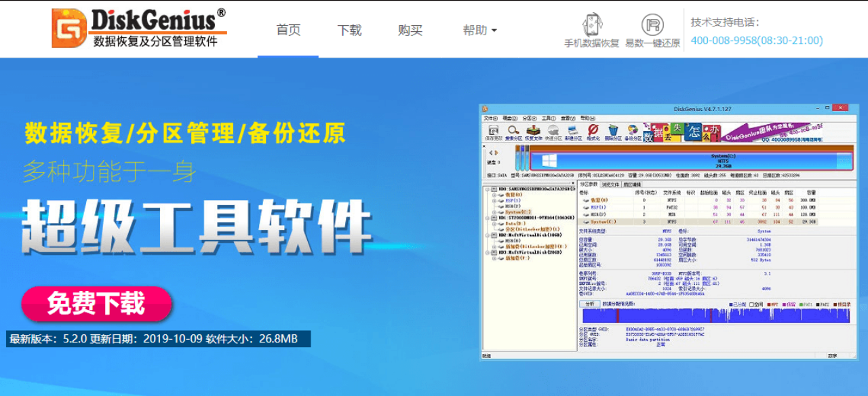
Task: Expand the 帮助 help dropdown
Action: 480,30
